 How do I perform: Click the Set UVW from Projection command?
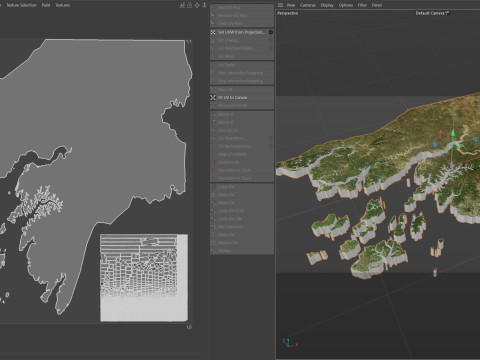(242, 32)
